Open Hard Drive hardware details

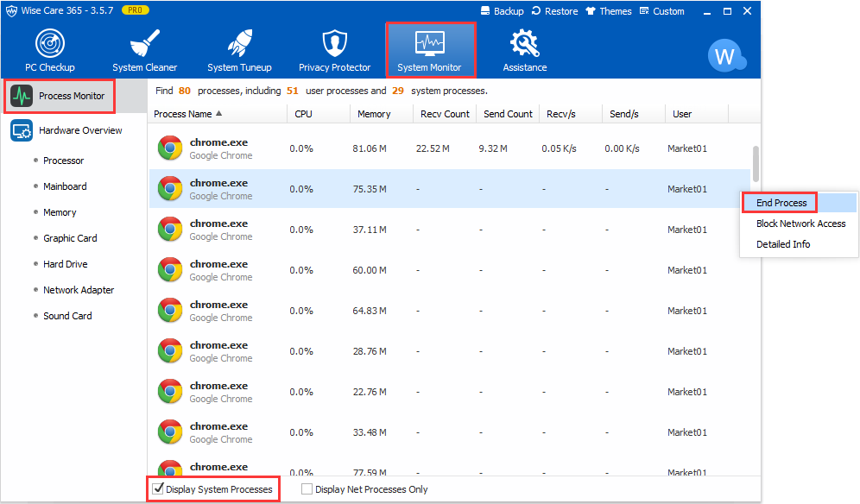pyautogui.click(x=66, y=264)
